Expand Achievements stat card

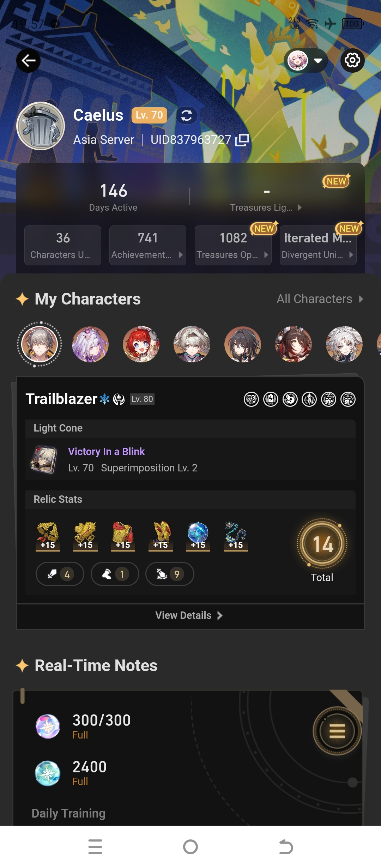(x=148, y=245)
